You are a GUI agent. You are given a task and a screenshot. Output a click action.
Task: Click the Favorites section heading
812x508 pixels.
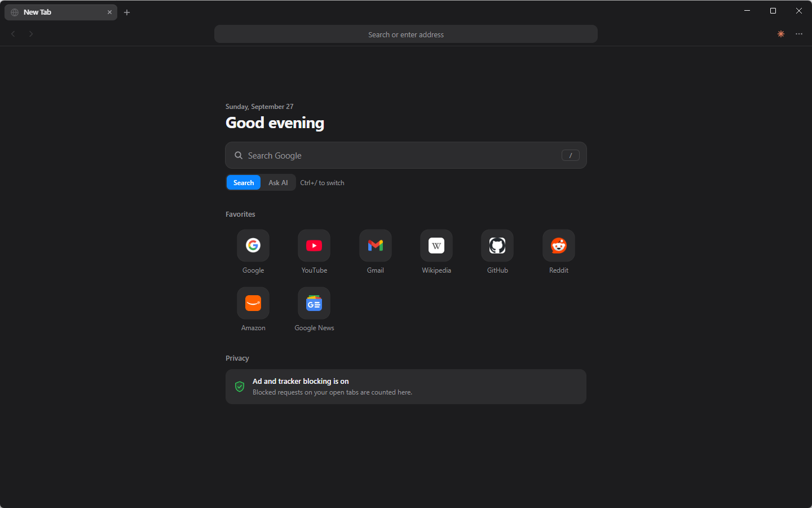click(x=240, y=214)
